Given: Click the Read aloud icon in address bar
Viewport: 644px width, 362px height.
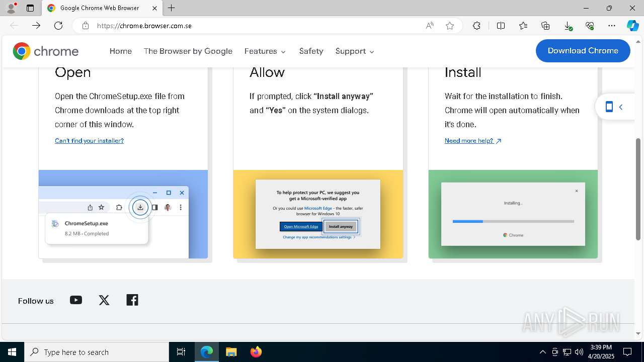Looking at the screenshot, I should (x=430, y=26).
